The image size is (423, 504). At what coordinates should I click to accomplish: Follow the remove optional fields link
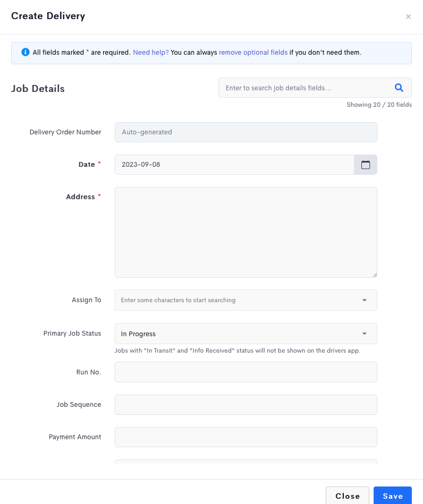(253, 53)
